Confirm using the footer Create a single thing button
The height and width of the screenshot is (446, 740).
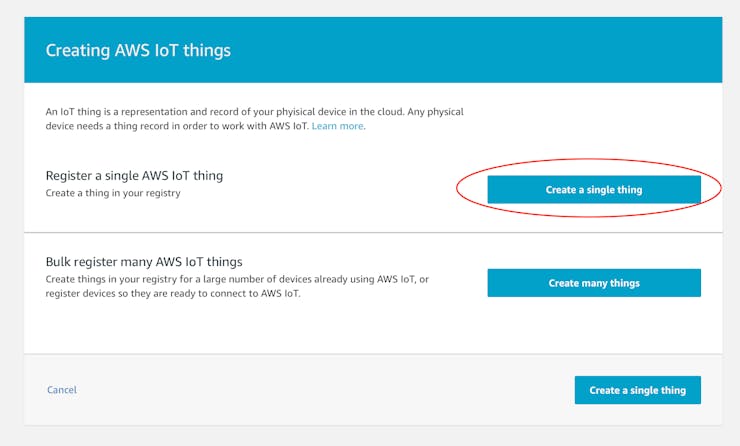638,390
